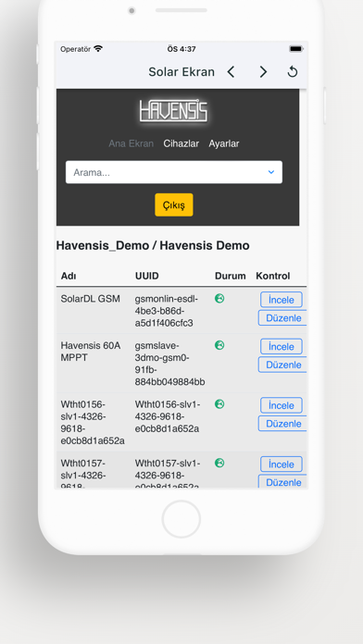This screenshot has height=644, width=363.
Task: Click the yellow Çıkış button
Action: [174, 204]
